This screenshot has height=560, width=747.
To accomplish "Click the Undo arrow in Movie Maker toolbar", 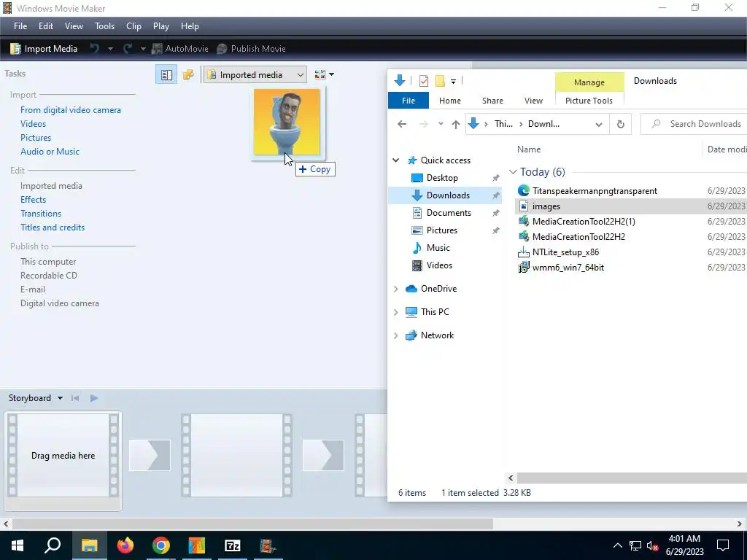I will 95,49.
